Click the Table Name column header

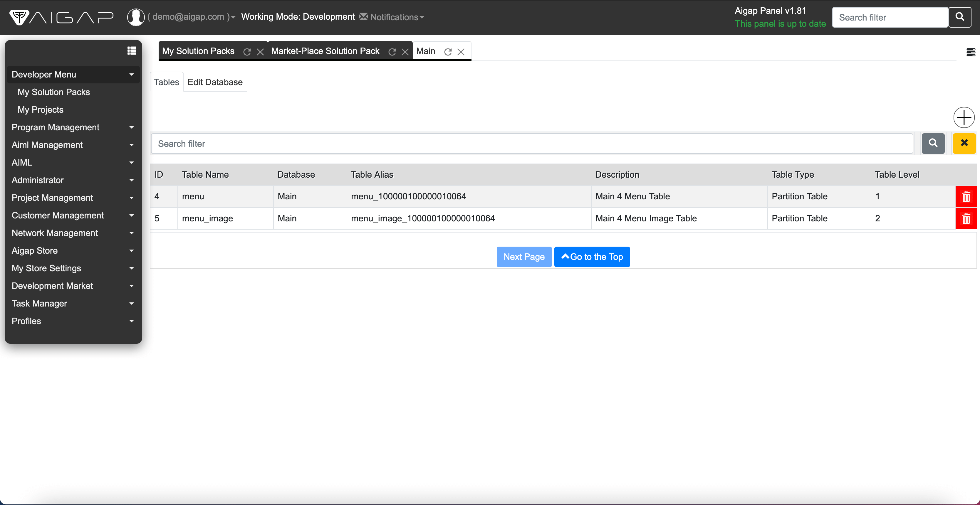pyautogui.click(x=205, y=174)
